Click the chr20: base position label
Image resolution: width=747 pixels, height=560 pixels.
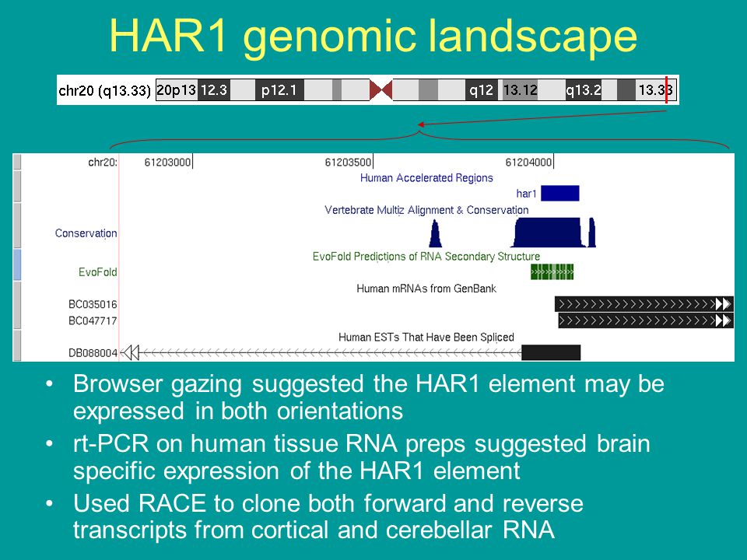pyautogui.click(x=103, y=163)
